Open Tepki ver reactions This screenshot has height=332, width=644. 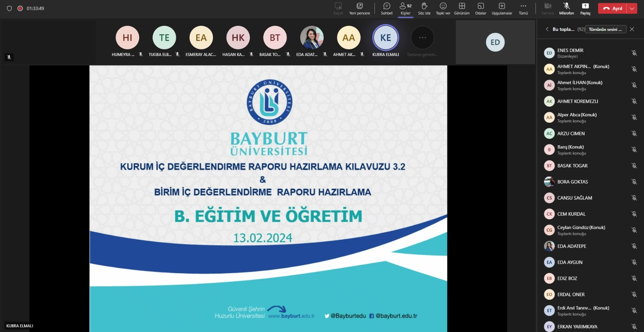(443, 8)
